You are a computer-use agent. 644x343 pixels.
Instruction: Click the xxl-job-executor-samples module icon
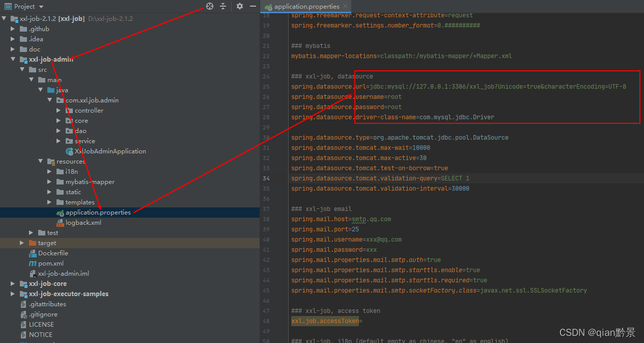click(x=23, y=294)
